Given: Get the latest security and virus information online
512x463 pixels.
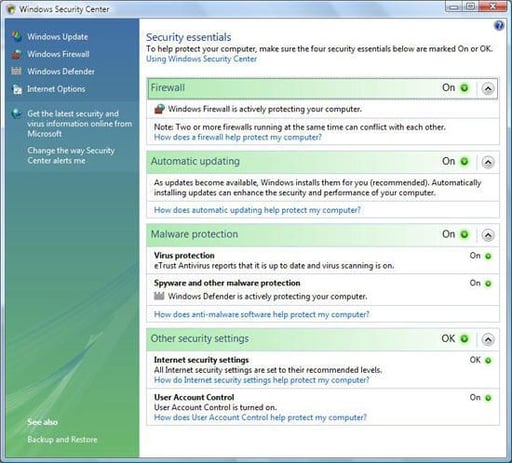Looking at the screenshot, I should (x=80, y=124).
